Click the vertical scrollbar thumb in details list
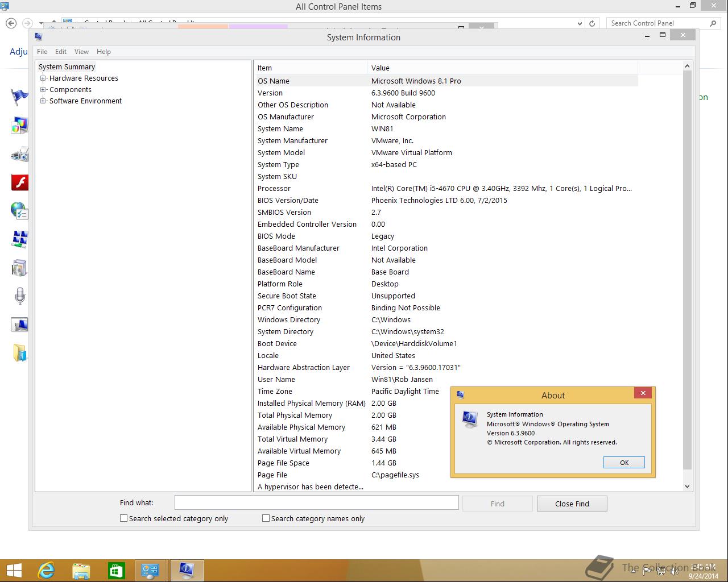This screenshot has height=582, width=728. pyautogui.click(x=687, y=271)
